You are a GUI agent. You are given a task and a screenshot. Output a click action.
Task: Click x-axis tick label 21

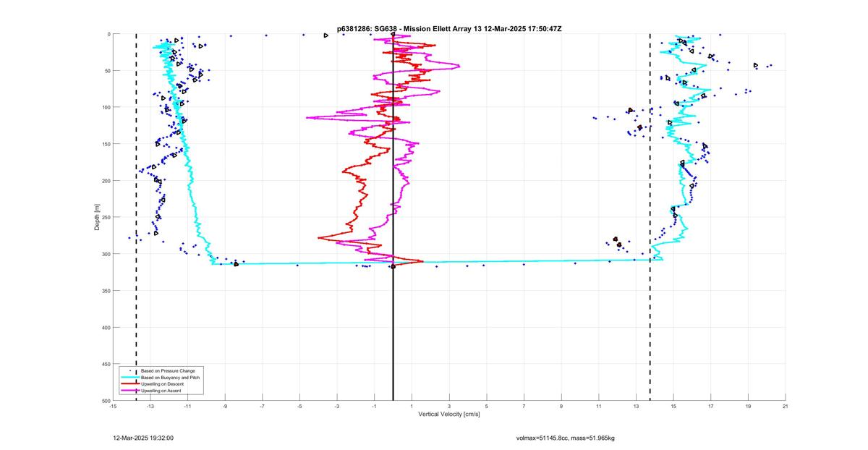click(786, 406)
